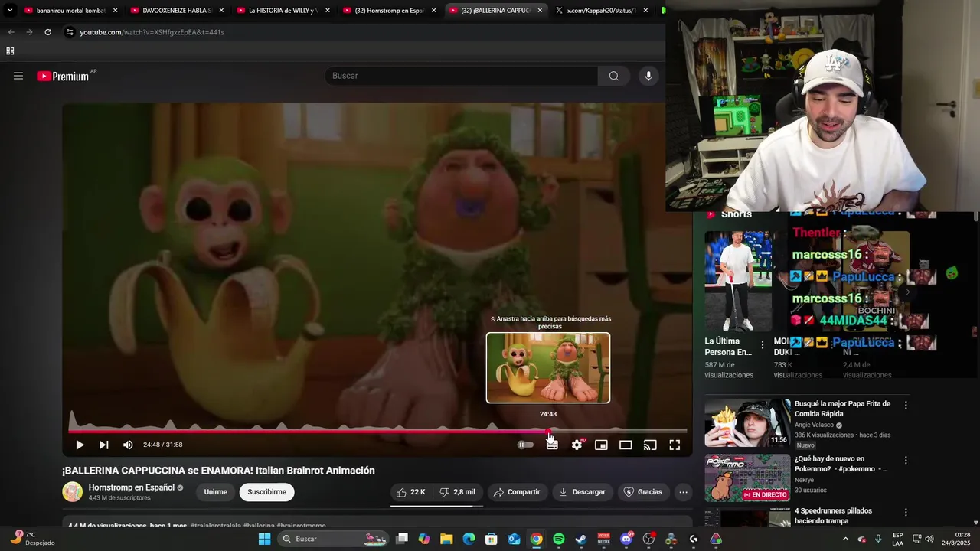Image resolution: width=980 pixels, height=551 pixels.
Task: Open Discord from the taskbar
Action: point(626,539)
